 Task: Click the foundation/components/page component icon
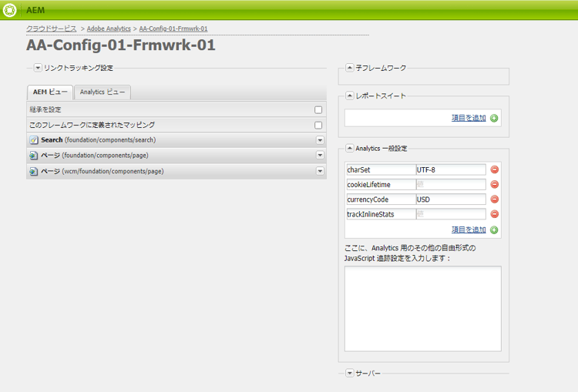(x=34, y=156)
